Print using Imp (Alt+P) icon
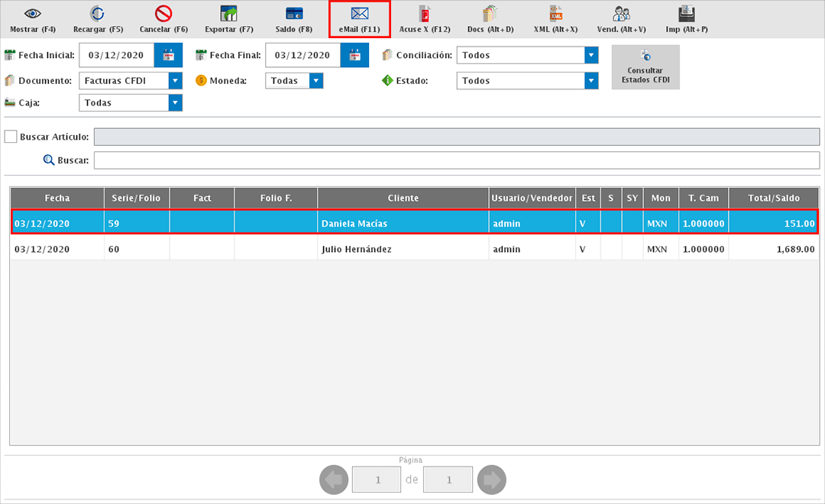The width and height of the screenshot is (825, 504). (x=686, y=14)
